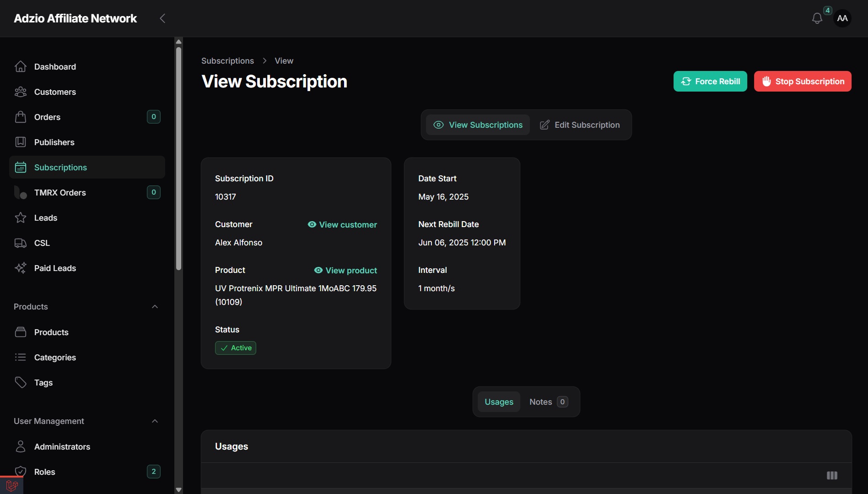Click the Orders shopping bag icon
The image size is (868, 494).
[21, 117]
